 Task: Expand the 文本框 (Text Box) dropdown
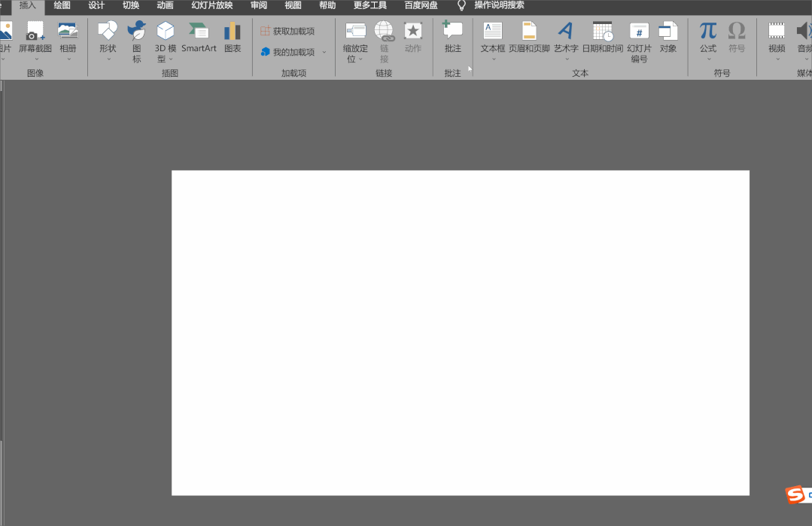[493, 59]
